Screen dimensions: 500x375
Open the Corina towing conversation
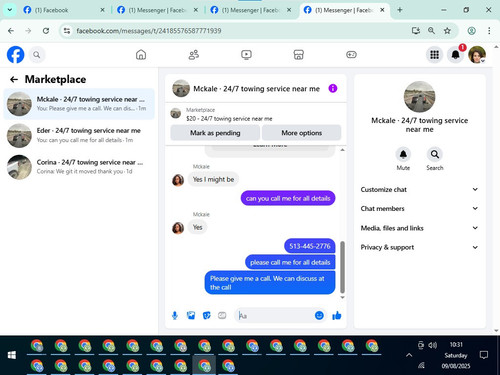pos(79,167)
